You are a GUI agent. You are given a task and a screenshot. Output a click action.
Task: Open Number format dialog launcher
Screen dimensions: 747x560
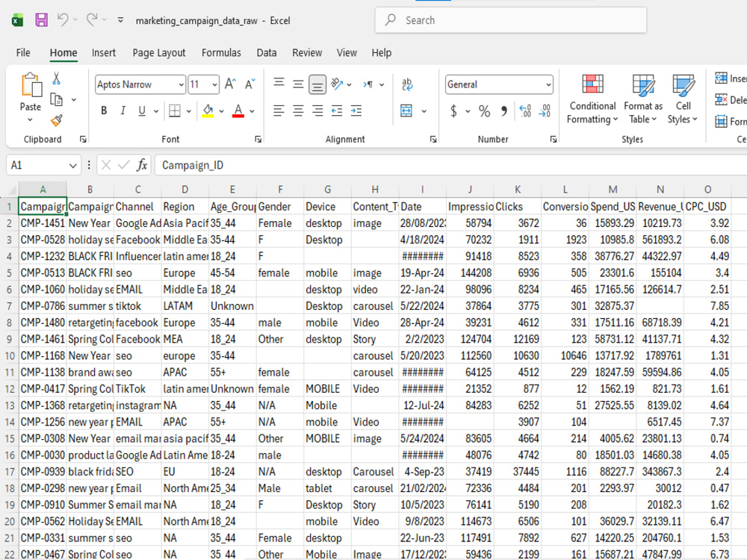click(x=553, y=139)
